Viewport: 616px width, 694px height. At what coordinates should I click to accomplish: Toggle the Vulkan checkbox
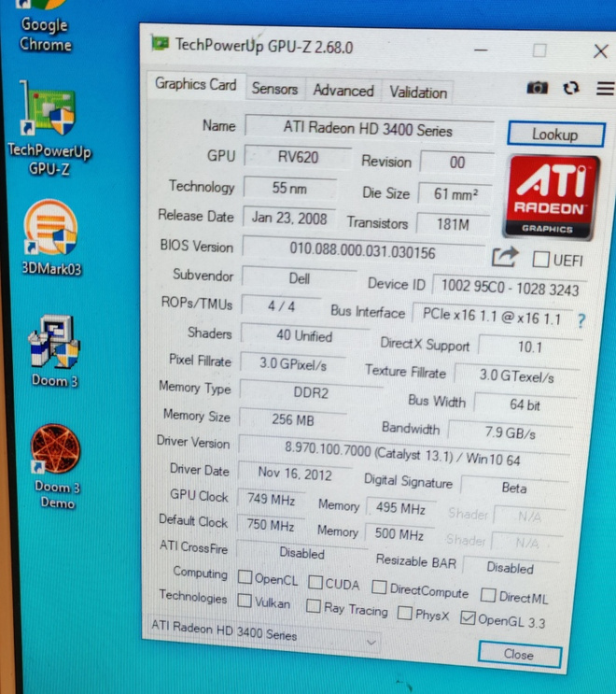click(245, 601)
